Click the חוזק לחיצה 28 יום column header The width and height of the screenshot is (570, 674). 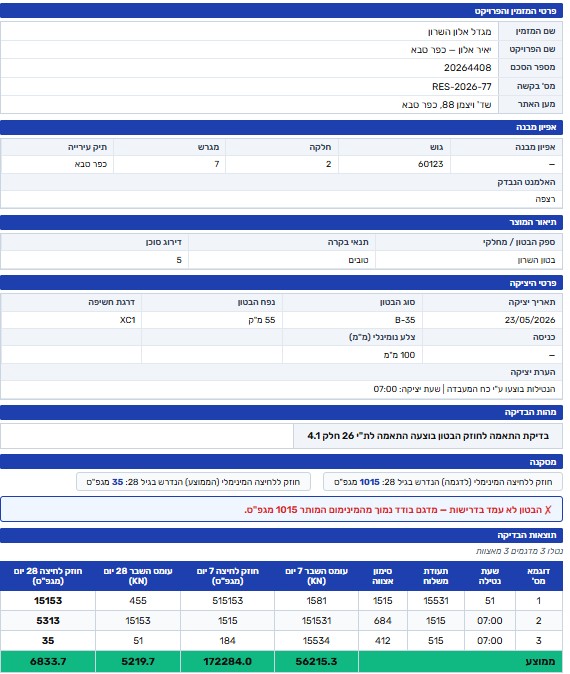coord(48,576)
